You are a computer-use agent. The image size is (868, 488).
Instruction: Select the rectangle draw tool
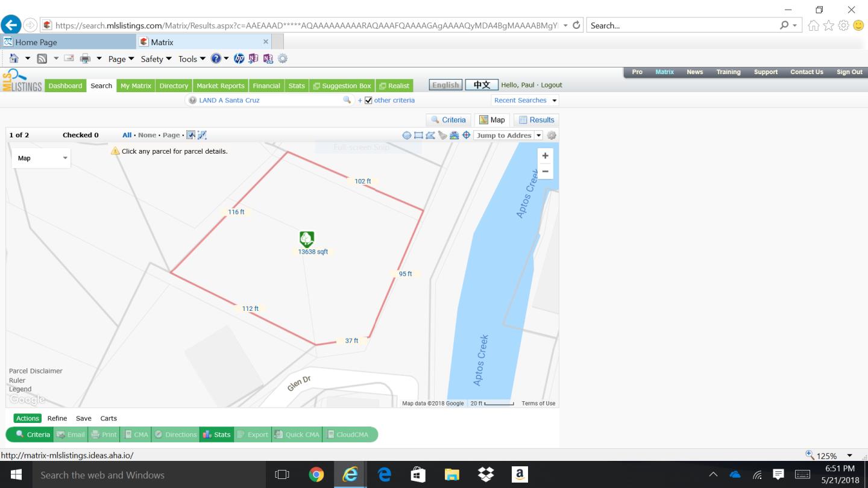click(418, 136)
